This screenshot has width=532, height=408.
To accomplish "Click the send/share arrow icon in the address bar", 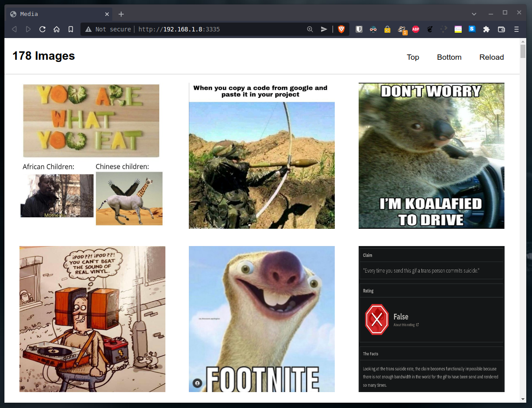I will coord(324,29).
